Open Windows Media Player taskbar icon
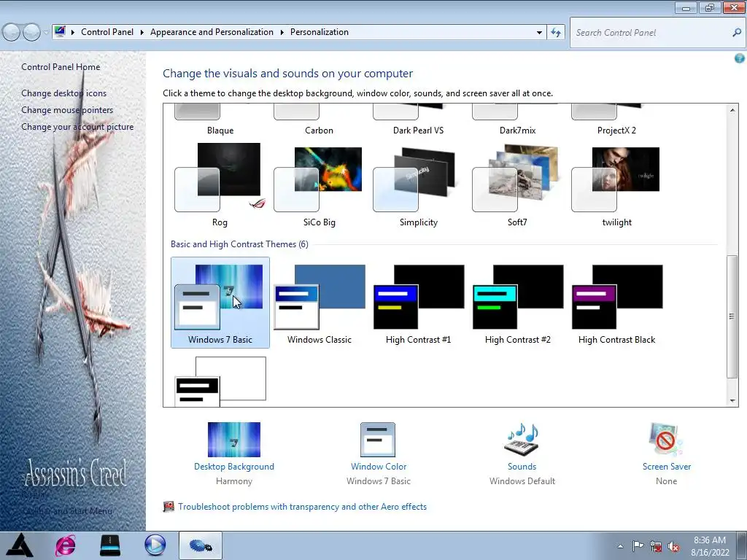This screenshot has width=747, height=560. pyautogui.click(x=155, y=545)
